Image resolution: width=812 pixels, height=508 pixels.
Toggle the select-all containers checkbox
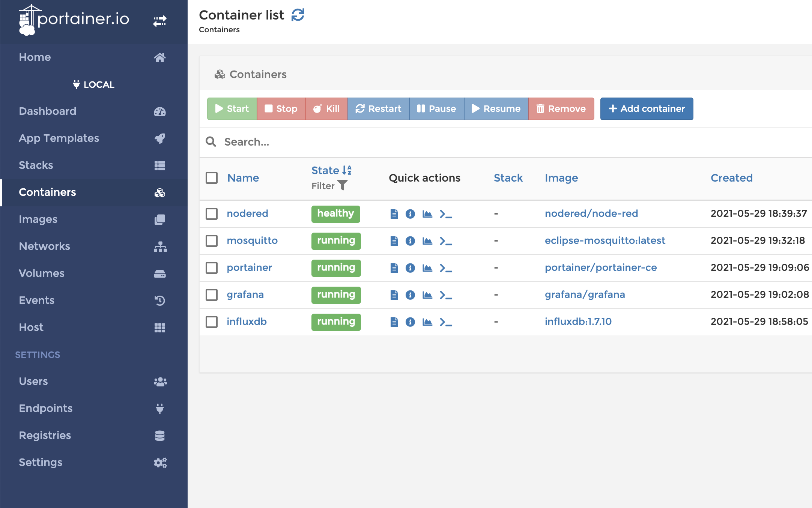click(212, 178)
